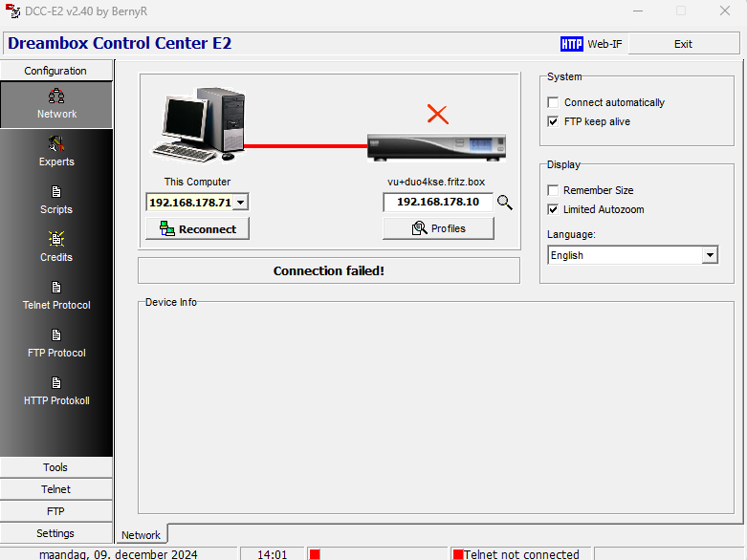Open the Language dropdown arrow
The height and width of the screenshot is (560, 747).
point(710,255)
